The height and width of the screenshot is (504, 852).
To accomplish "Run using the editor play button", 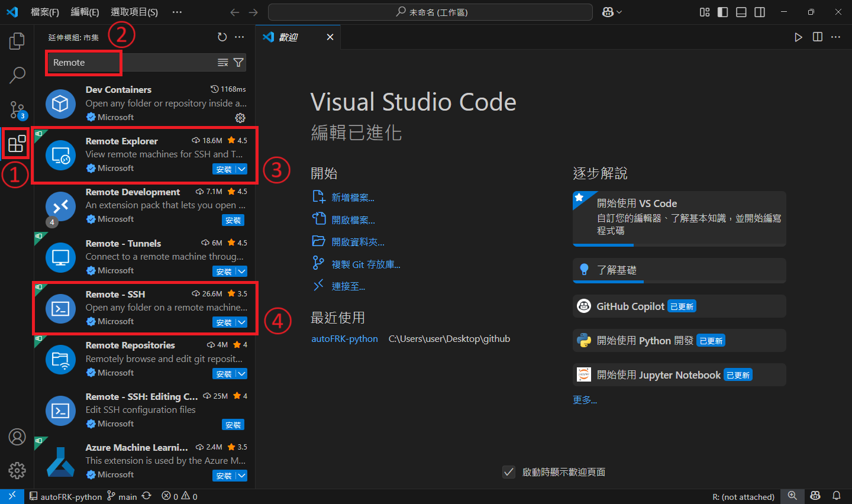I will point(798,37).
